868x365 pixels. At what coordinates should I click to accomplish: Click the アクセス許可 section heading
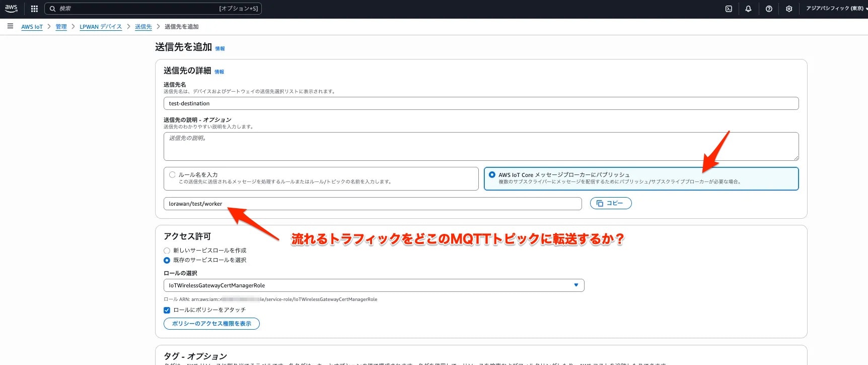[187, 236]
